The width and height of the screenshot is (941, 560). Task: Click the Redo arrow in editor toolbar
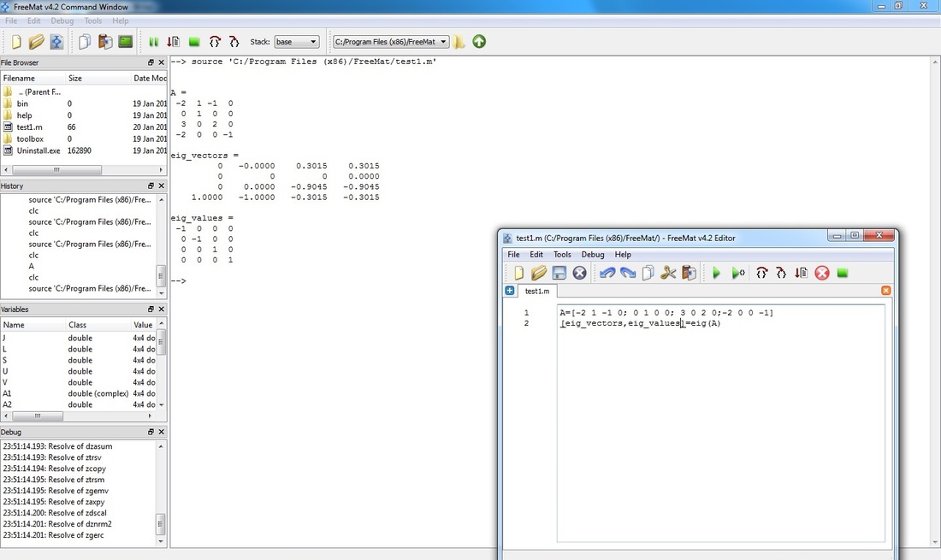628,273
